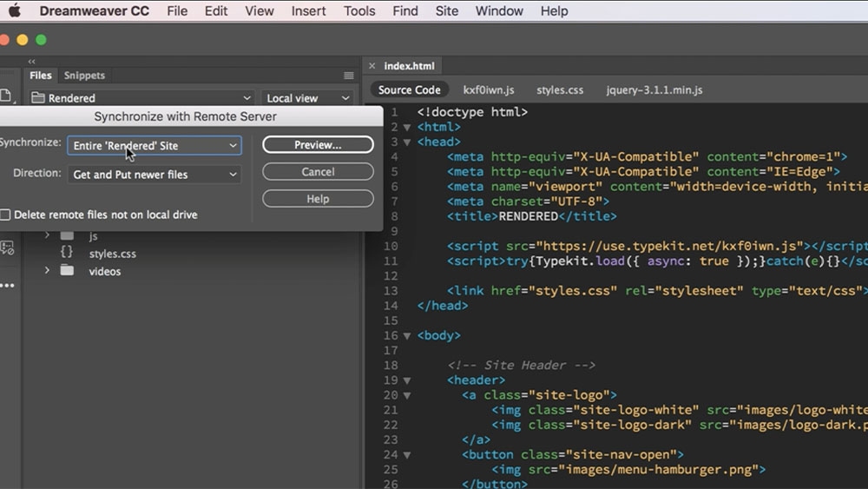The height and width of the screenshot is (489, 868).
Task: Open the Help menu
Action: 554,10
